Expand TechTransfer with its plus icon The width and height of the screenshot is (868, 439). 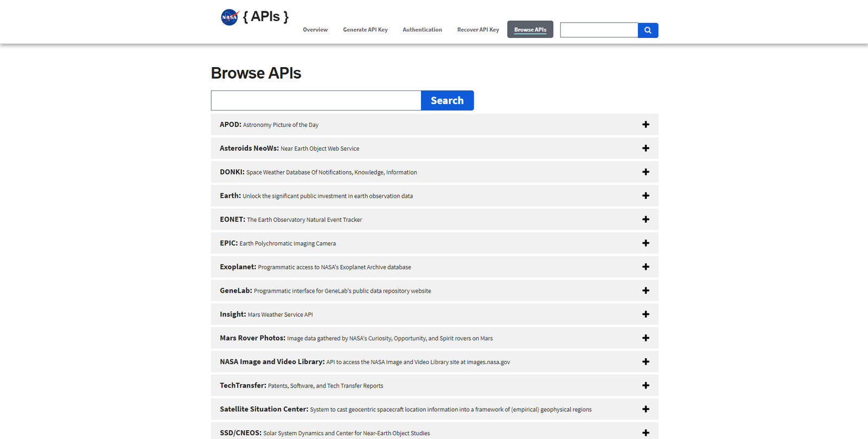point(646,385)
